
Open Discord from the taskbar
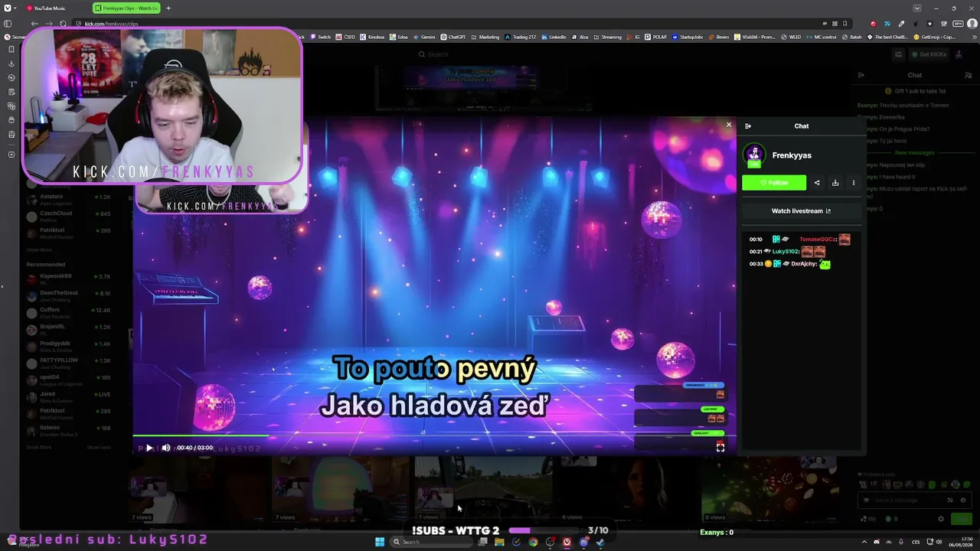583,542
